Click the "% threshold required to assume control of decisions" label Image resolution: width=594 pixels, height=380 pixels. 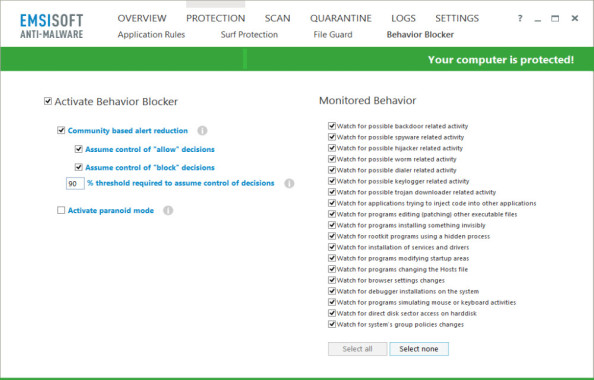(x=181, y=183)
